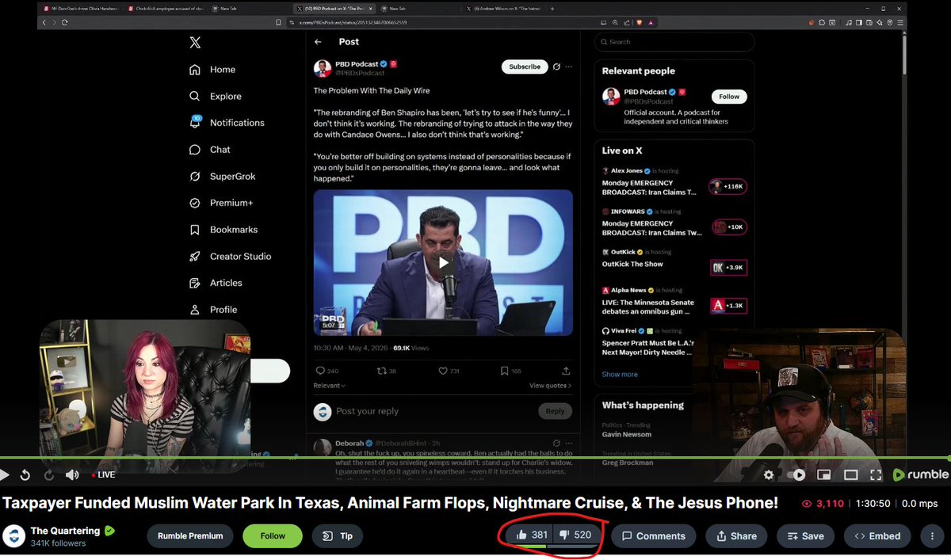Open the Save menu for Rumble video
The image size is (951, 560).
[x=806, y=536]
